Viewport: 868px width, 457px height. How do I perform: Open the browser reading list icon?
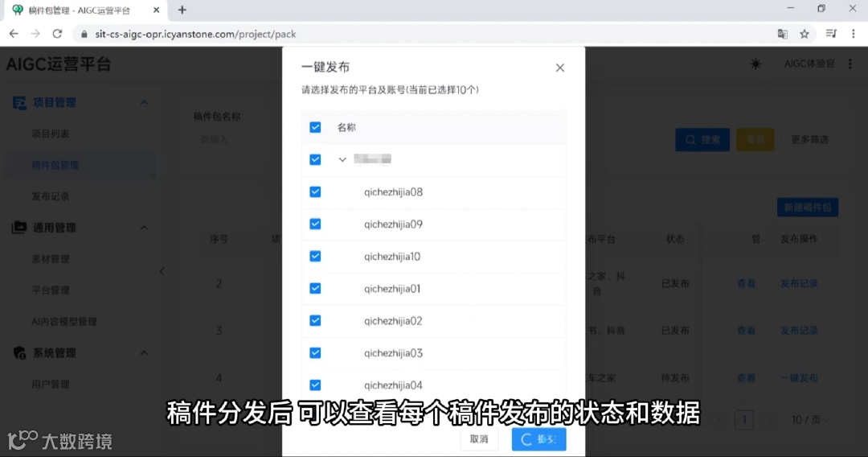[x=831, y=34]
